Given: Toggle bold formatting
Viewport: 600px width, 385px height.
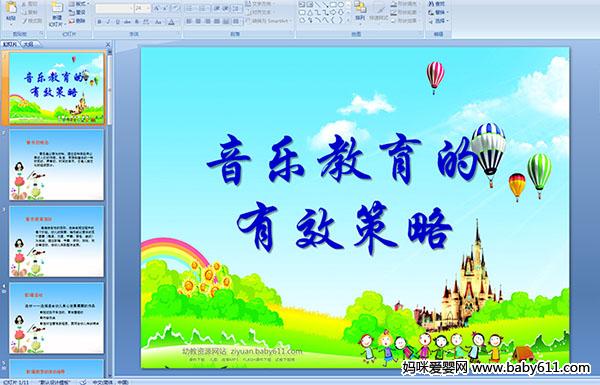Looking at the screenshot, I should coord(99,22).
